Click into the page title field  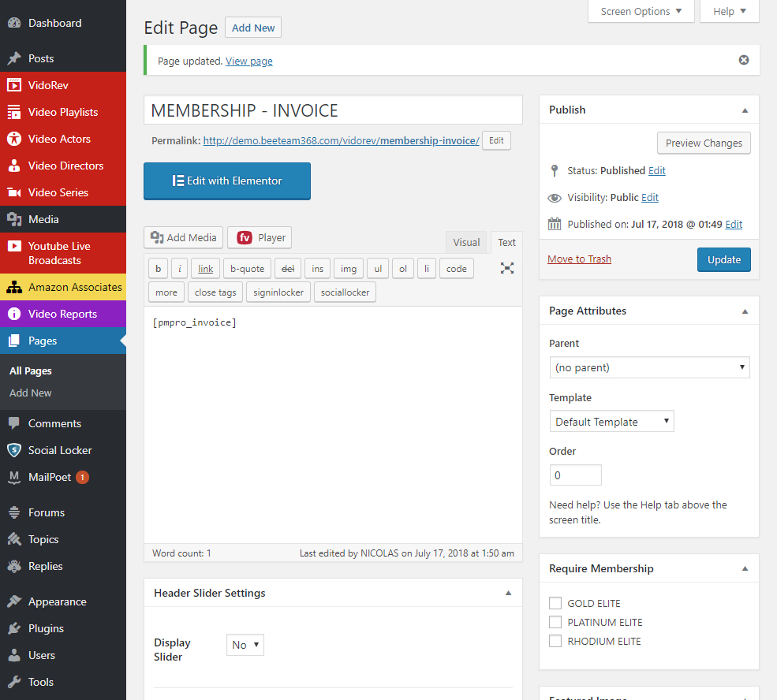tap(333, 110)
